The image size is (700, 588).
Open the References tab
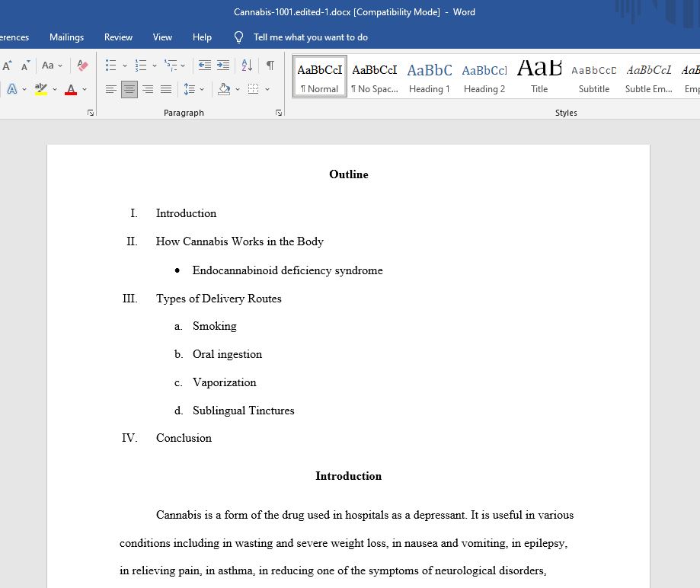tap(14, 37)
